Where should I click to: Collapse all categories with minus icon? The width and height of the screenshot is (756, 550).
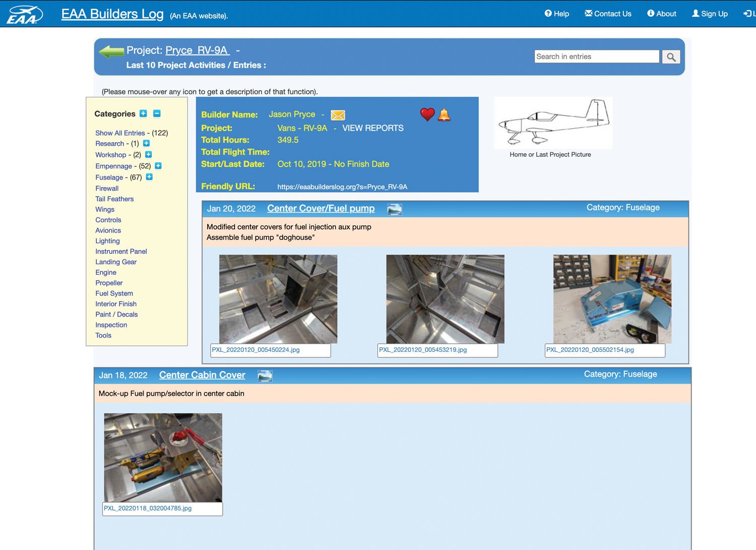click(157, 113)
